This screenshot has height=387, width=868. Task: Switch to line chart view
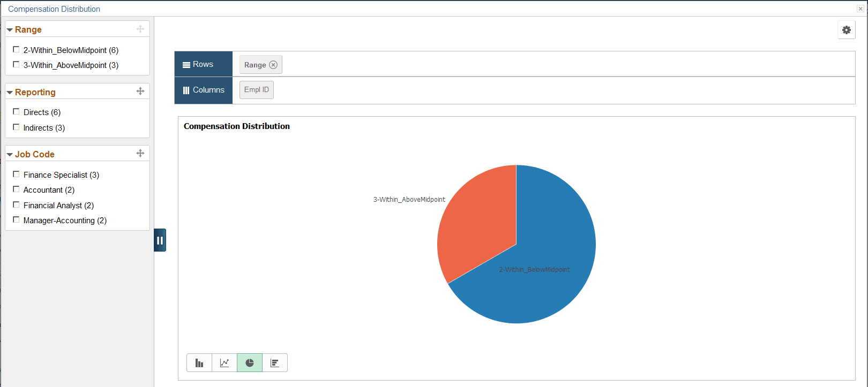point(225,363)
